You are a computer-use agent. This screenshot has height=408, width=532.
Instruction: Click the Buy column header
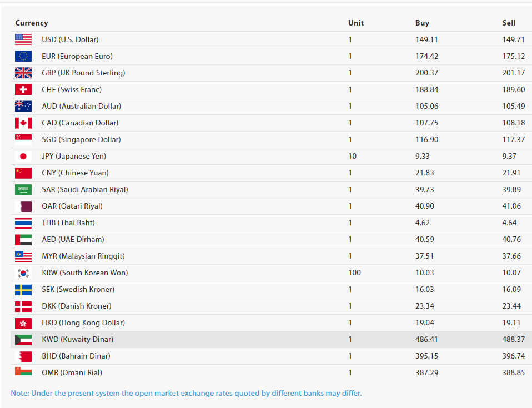click(422, 23)
